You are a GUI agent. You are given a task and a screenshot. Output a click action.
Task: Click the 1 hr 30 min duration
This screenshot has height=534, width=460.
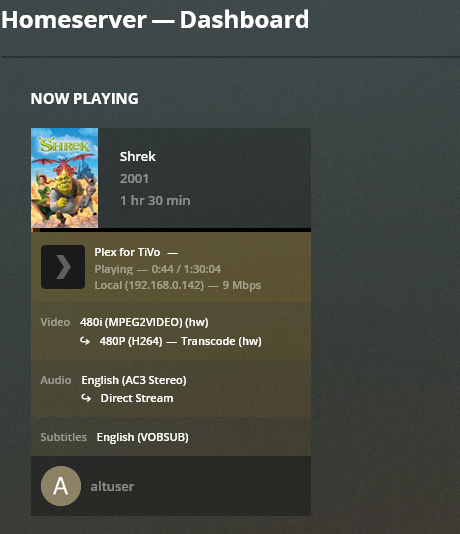[155, 201]
